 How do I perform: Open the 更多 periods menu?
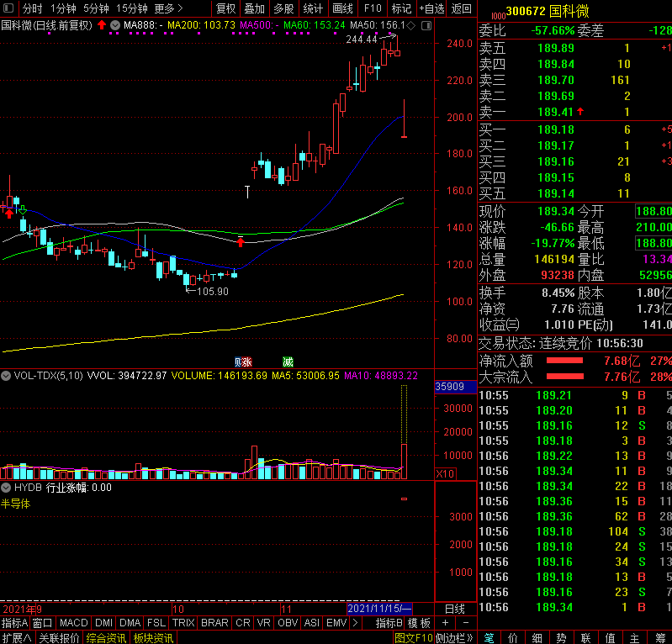[168, 8]
